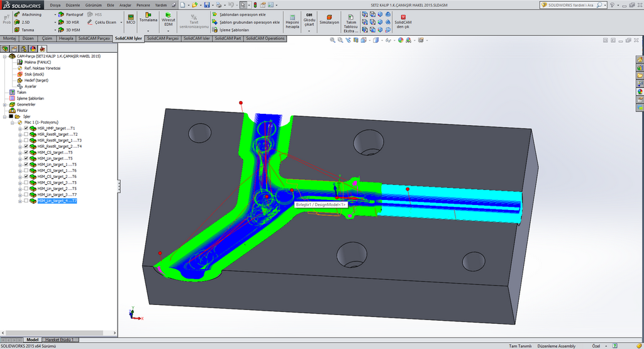Toggle the HSM_CS_target_2 T6 checkbox
Viewport: 644px width, 349px height.
(x=26, y=177)
